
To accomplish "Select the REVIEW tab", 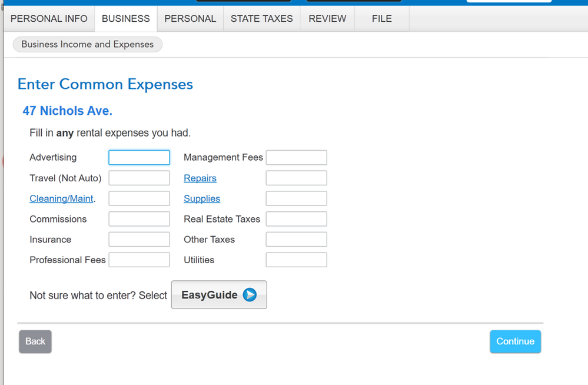I will click(x=327, y=19).
